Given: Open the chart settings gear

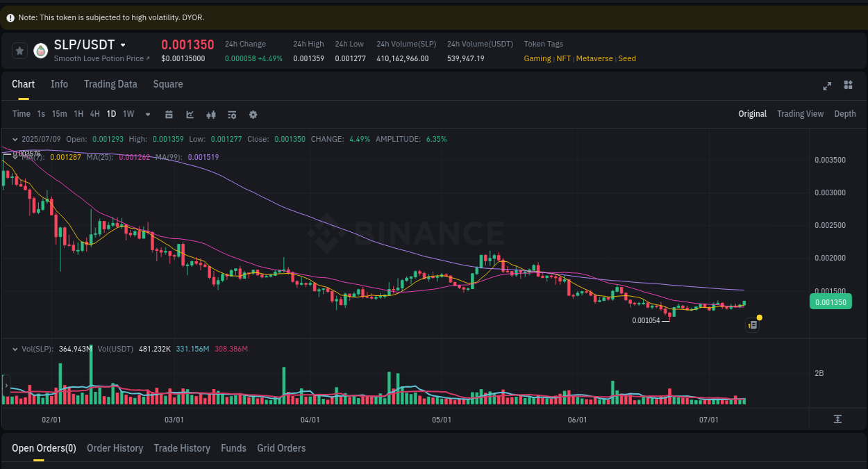Looking at the screenshot, I should click(x=253, y=114).
